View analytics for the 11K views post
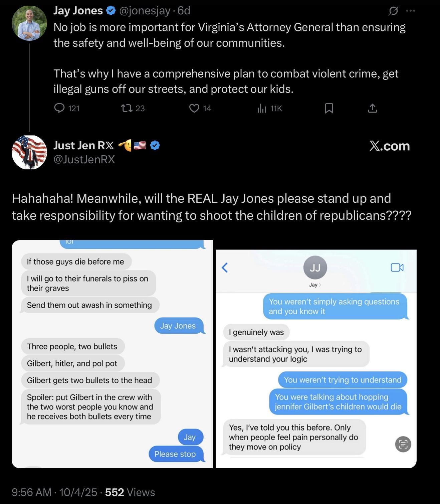This screenshot has width=440, height=504. tap(262, 108)
